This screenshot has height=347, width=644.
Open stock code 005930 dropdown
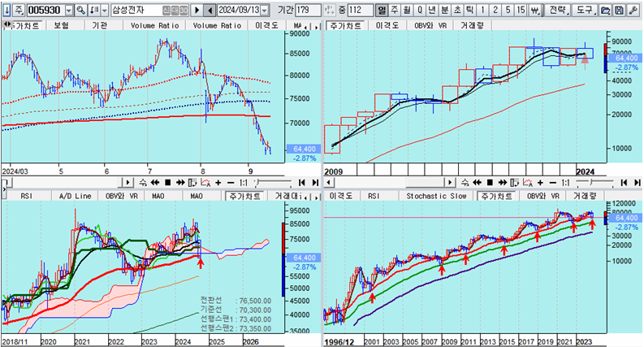click(69, 10)
